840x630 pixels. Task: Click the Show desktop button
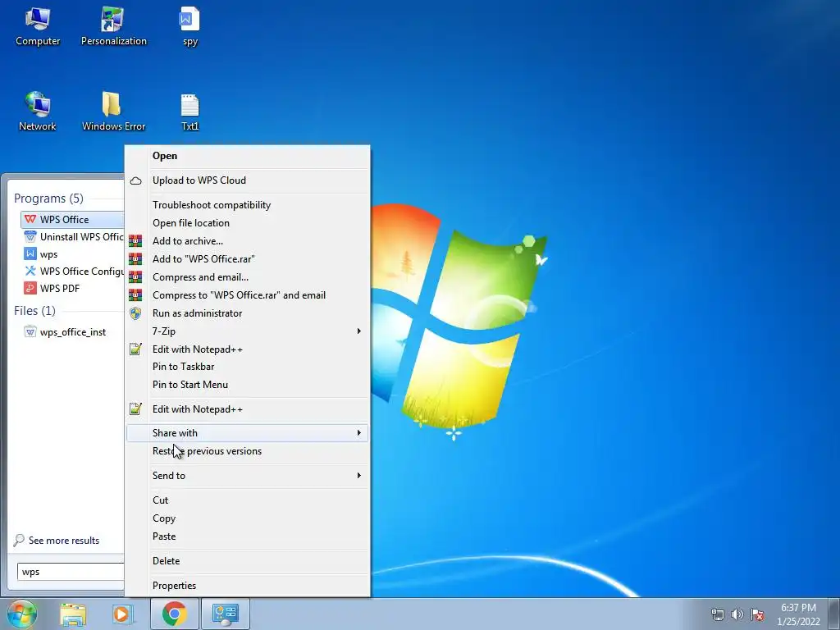834,614
